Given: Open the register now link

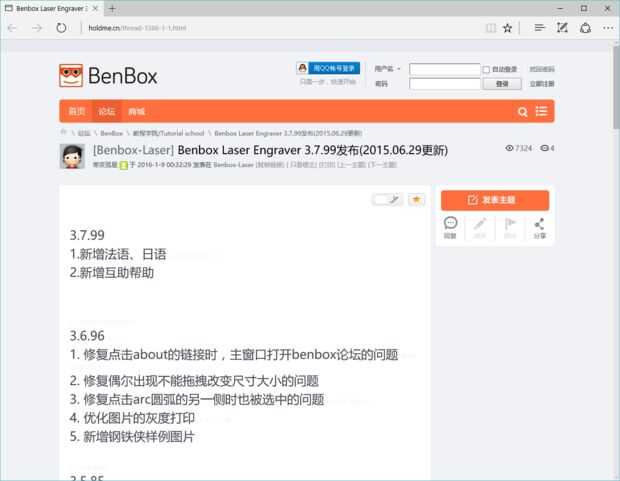Looking at the screenshot, I should point(542,84).
